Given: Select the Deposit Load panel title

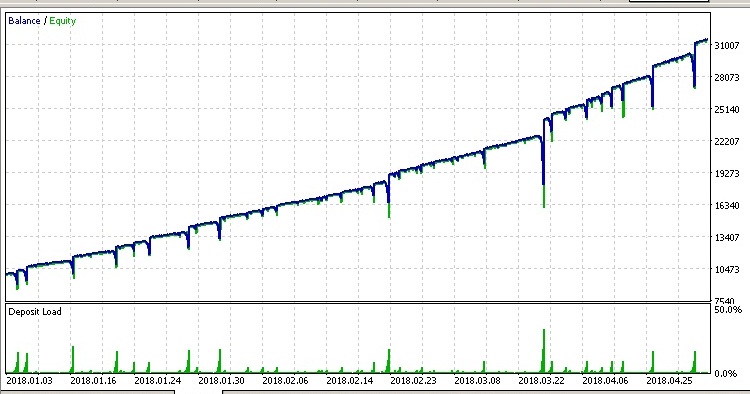Looking at the screenshot, I should [x=35, y=312].
